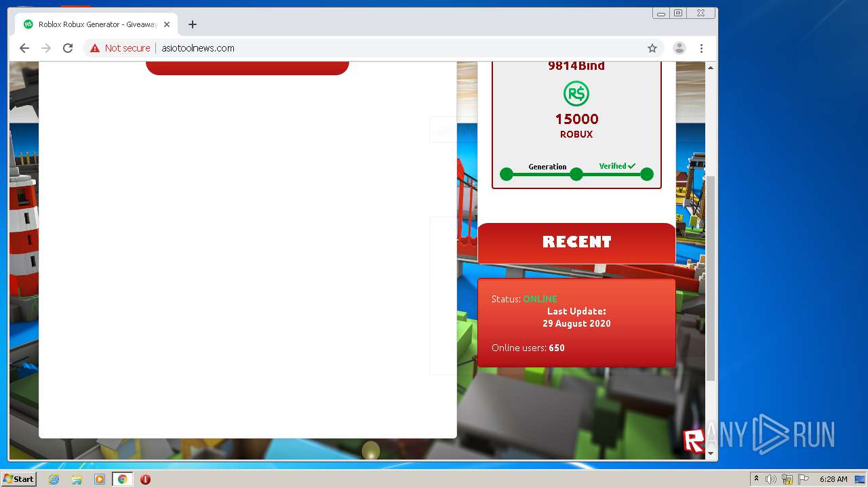
Task: Click the green Robux currency icon
Action: [x=576, y=94]
